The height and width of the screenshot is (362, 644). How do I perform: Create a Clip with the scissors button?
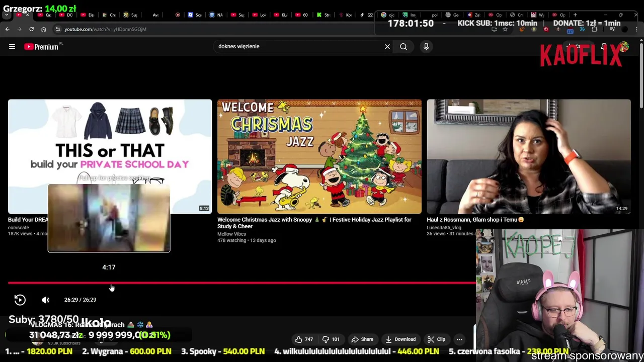coord(436,339)
